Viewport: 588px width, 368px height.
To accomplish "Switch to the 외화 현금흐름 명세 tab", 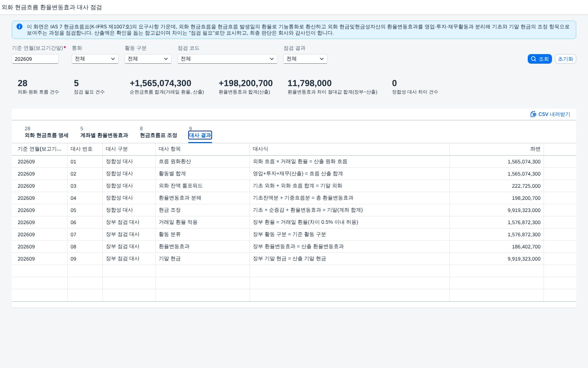I will (x=46, y=135).
